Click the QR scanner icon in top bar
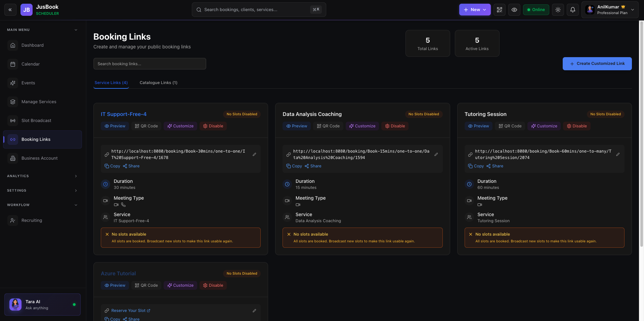Screen dimensions: 644x321 (499, 10)
